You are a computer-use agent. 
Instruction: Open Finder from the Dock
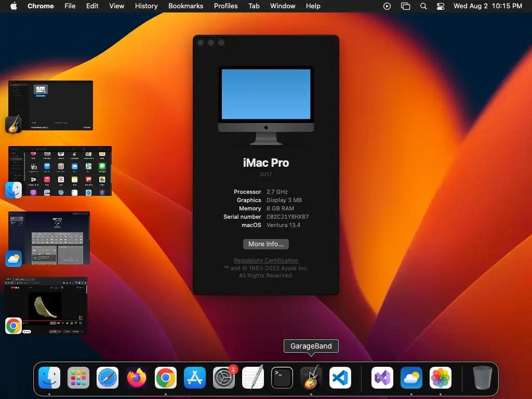click(x=49, y=378)
